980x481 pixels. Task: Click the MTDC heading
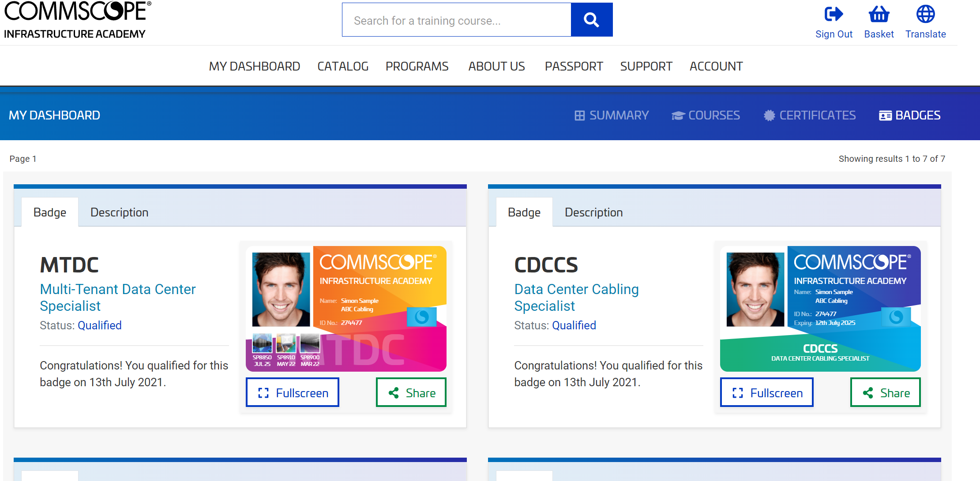pos(69,265)
